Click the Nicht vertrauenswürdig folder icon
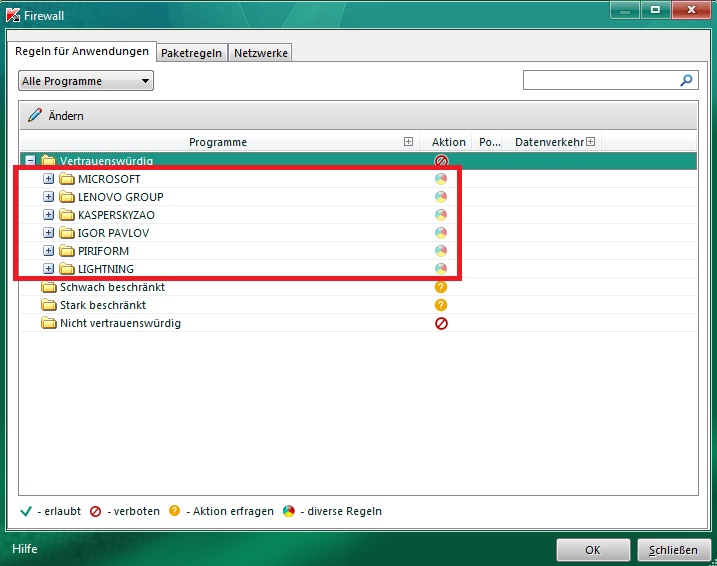This screenshot has height=566, width=717. [48, 323]
